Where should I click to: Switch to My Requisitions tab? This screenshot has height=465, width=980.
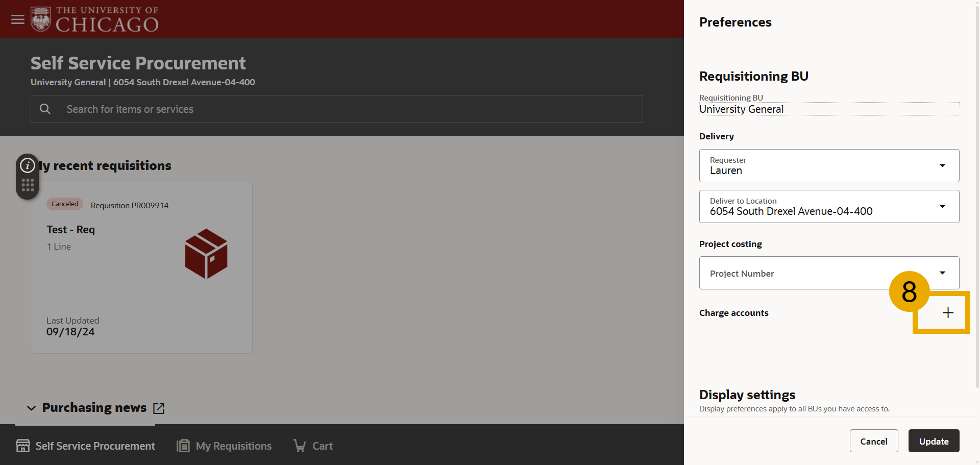[x=224, y=446]
